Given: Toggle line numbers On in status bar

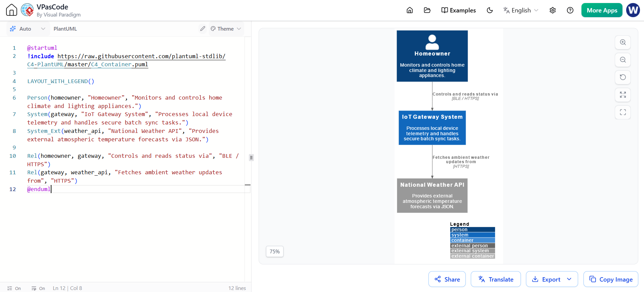Looking at the screenshot, I should 14,288.
